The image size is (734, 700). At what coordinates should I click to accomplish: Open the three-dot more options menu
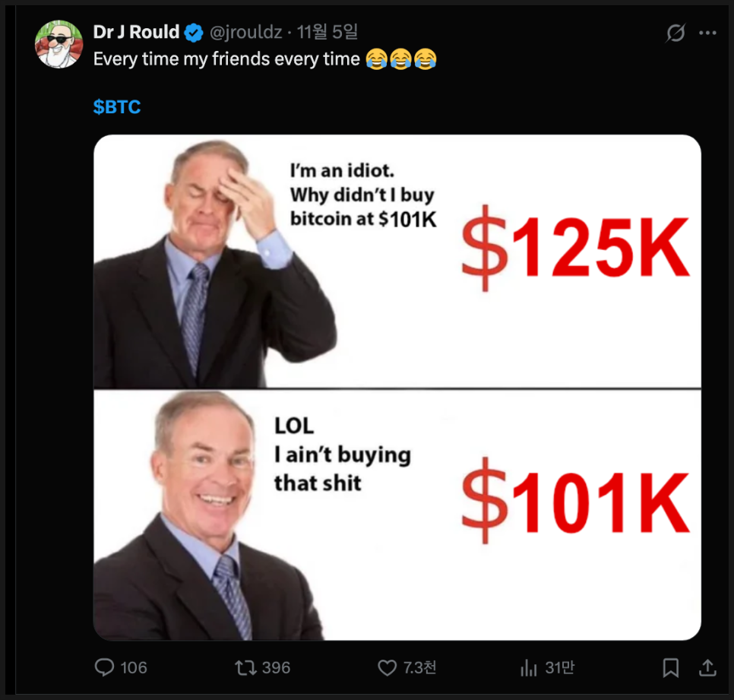click(x=707, y=33)
